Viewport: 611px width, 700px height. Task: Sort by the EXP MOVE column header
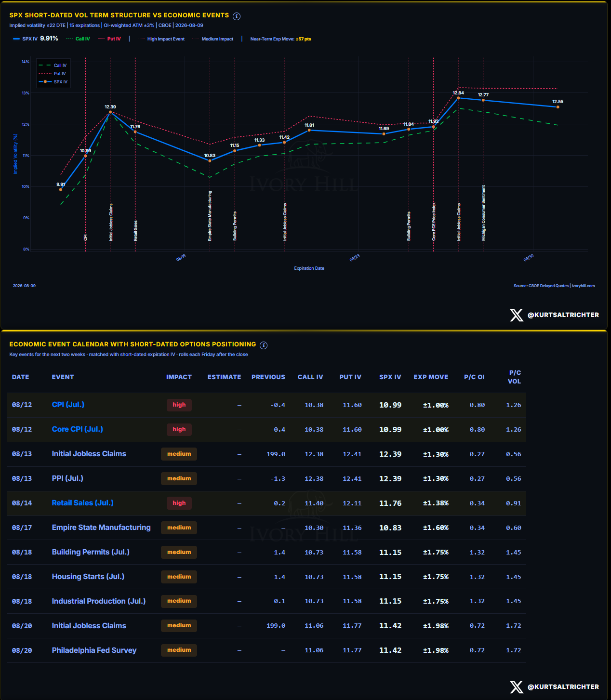tap(431, 377)
